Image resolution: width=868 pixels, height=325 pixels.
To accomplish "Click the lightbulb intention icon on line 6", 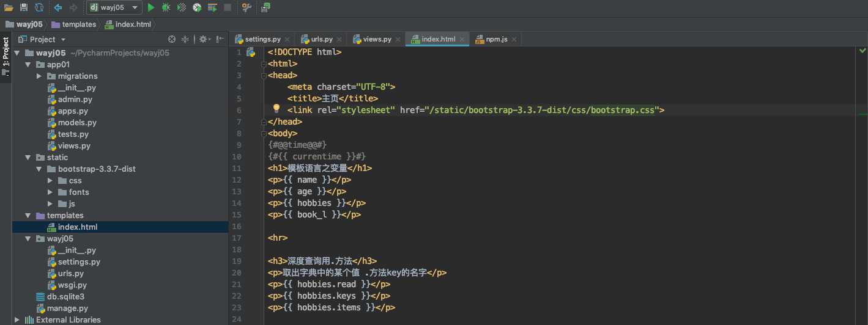I will (x=276, y=109).
